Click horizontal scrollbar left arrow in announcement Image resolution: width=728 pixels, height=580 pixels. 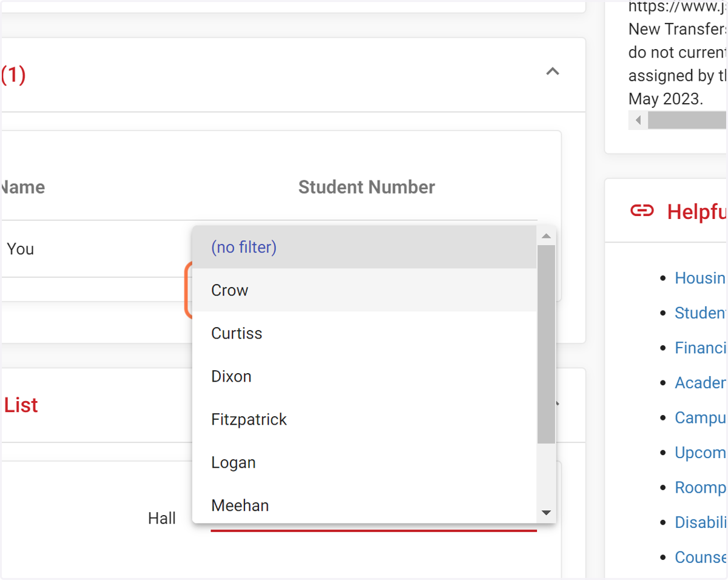638,120
